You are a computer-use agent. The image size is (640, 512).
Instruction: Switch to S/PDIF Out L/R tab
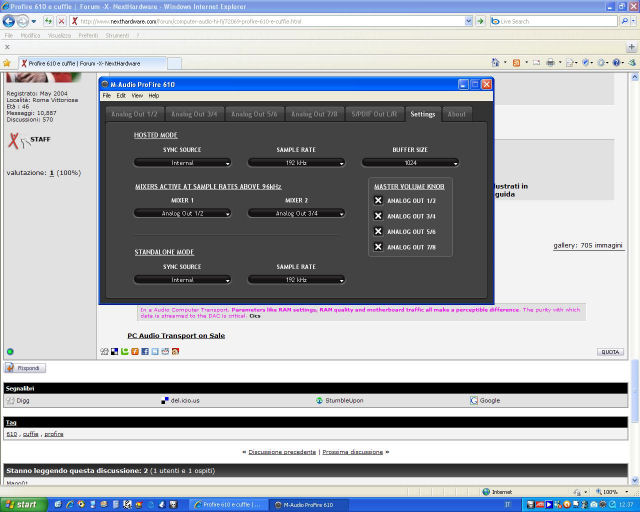374,114
